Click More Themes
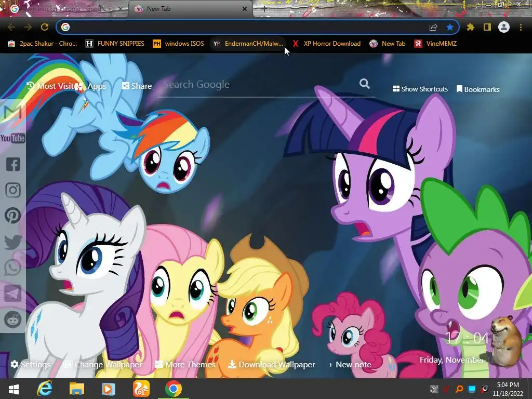 185,364
